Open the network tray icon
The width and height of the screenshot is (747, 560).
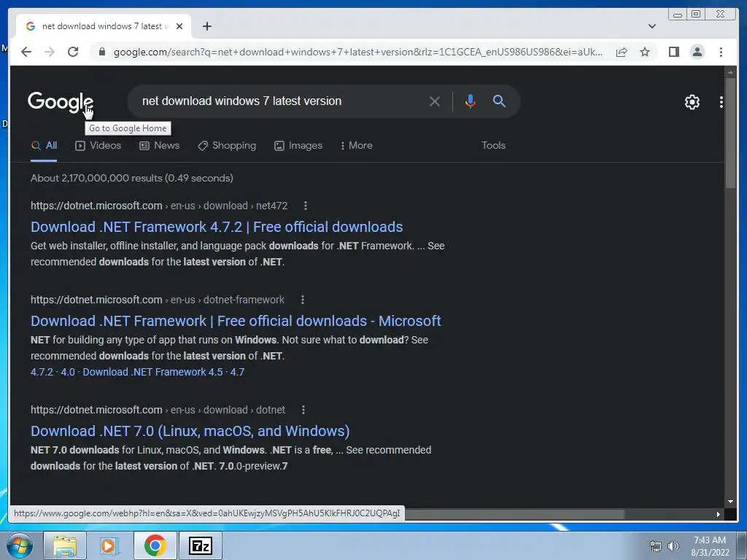point(656,546)
